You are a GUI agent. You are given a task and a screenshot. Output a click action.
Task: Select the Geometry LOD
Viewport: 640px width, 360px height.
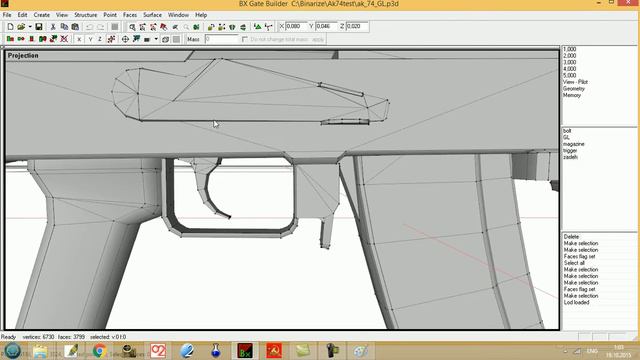574,88
